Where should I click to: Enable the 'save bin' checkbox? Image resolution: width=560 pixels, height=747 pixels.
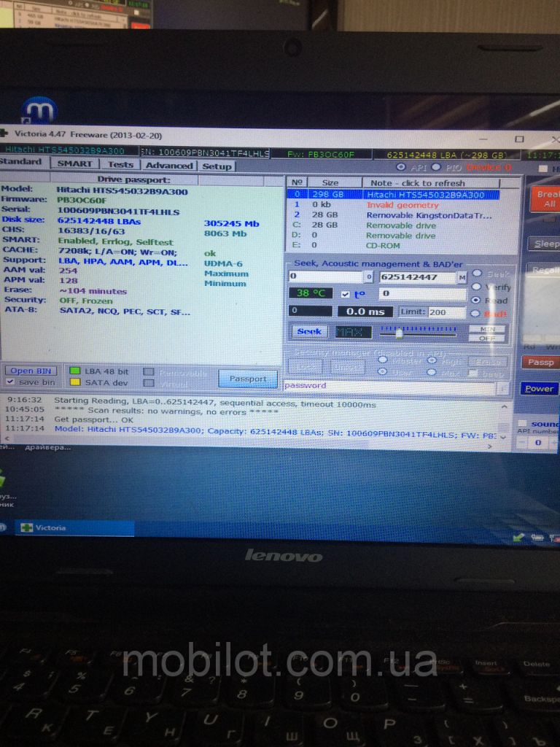click(x=9, y=382)
